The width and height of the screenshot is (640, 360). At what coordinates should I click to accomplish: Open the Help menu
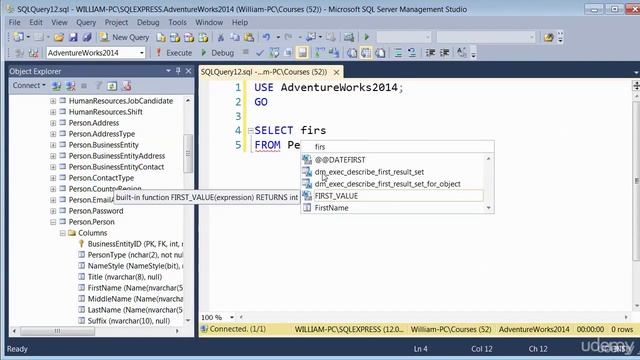240,22
